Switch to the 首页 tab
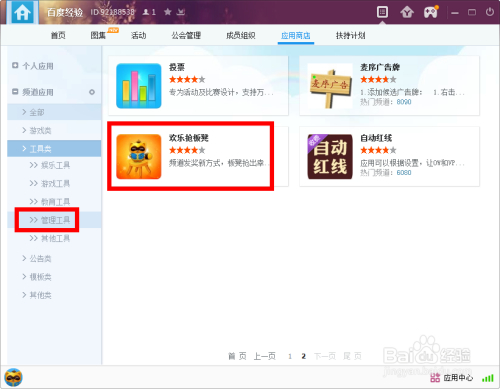 58,35
